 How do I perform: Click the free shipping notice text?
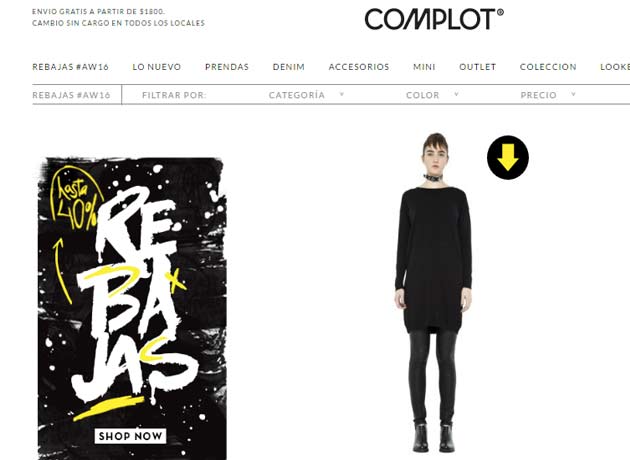[98, 12]
